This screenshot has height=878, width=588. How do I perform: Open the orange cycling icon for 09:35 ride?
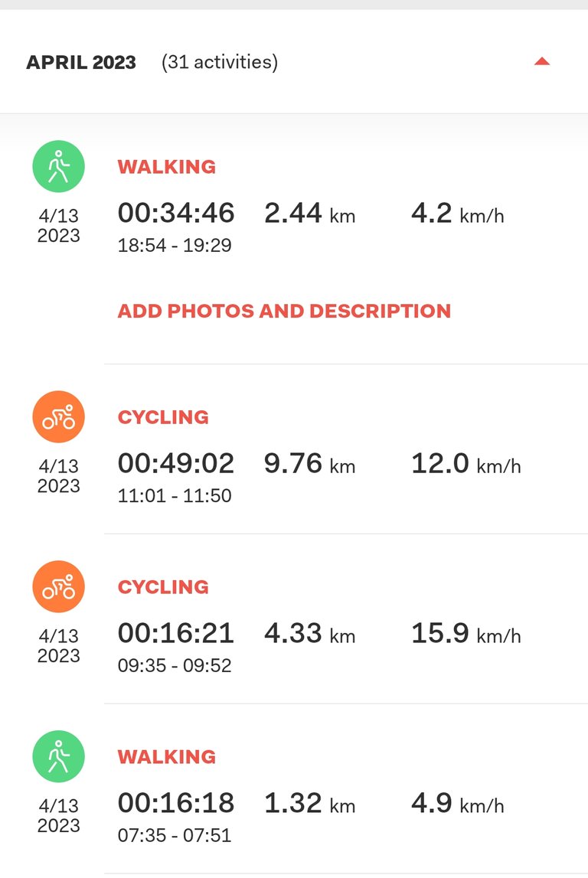pos(59,586)
